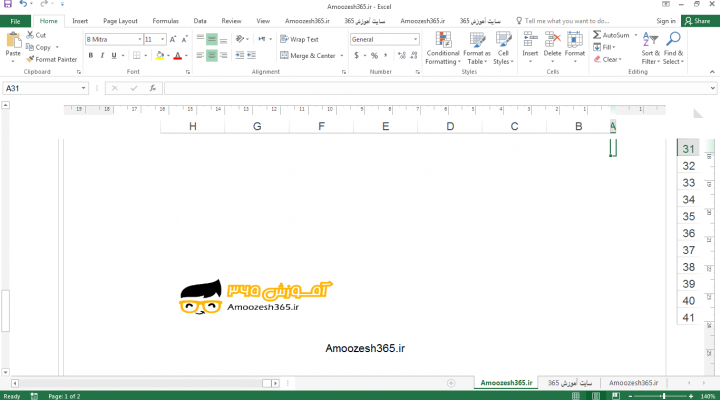Cut the selection with scissors icon
The width and height of the screenshot is (720, 400).
[x=30, y=35]
